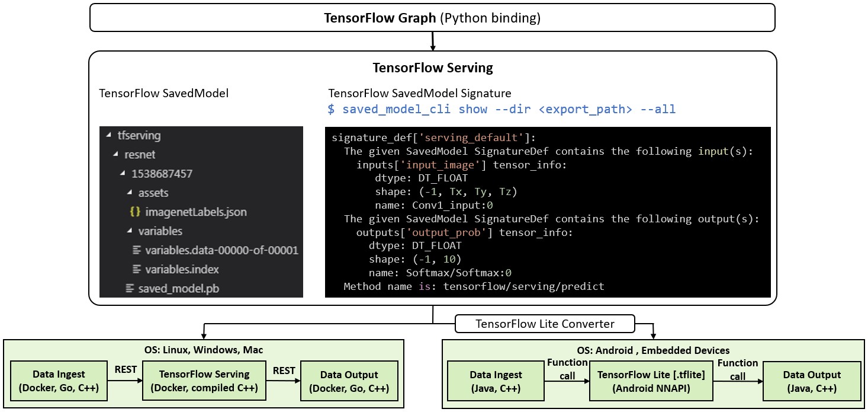Collapse the tfserving folder arrow
Viewport: 868px width, 412px height.
click(x=108, y=136)
